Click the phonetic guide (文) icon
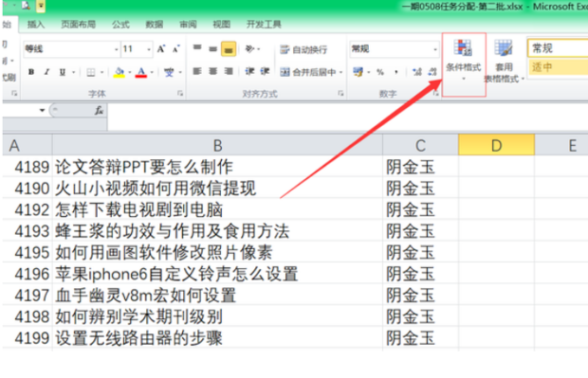This screenshot has width=588, height=378. (x=169, y=72)
